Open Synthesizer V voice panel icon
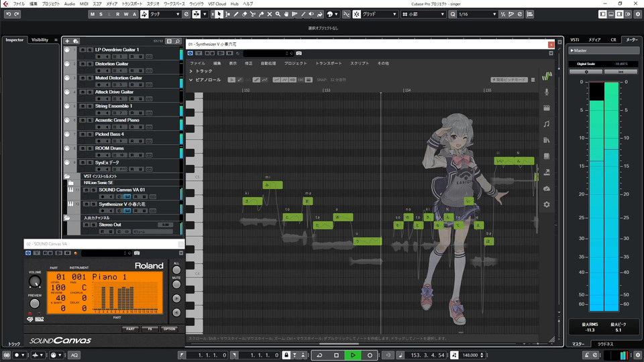The height and width of the screenshot is (362, 644). point(547,76)
